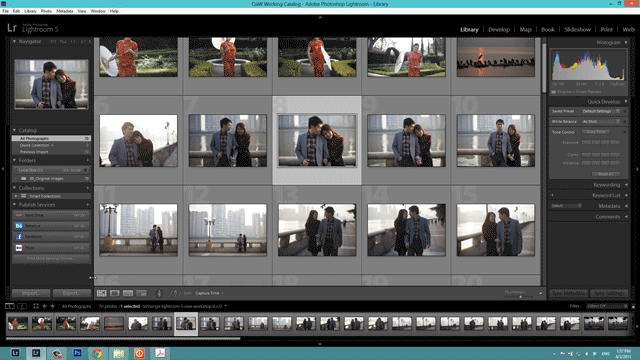
Task: Set Navigator zoom to FILL
Action: (63, 42)
